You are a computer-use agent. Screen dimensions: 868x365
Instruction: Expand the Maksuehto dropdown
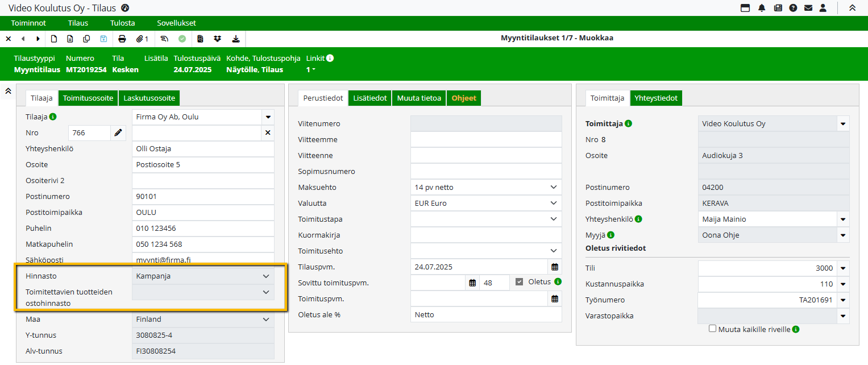554,187
